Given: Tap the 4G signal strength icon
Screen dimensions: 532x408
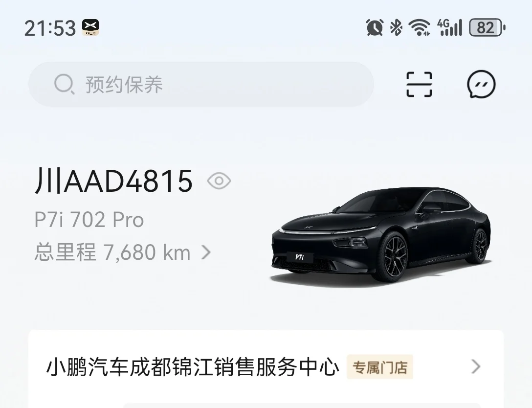Looking at the screenshot, I should click(x=449, y=27).
